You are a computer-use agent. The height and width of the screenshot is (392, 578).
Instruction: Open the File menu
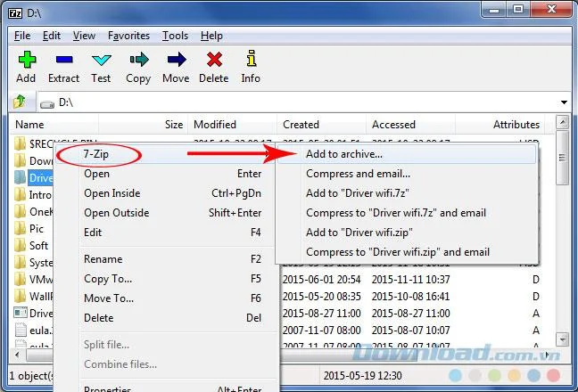pos(22,36)
